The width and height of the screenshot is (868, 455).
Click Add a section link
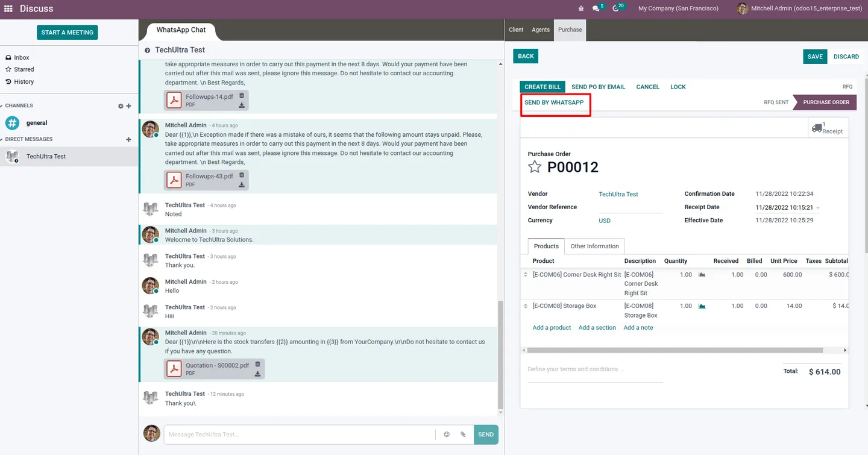(597, 328)
